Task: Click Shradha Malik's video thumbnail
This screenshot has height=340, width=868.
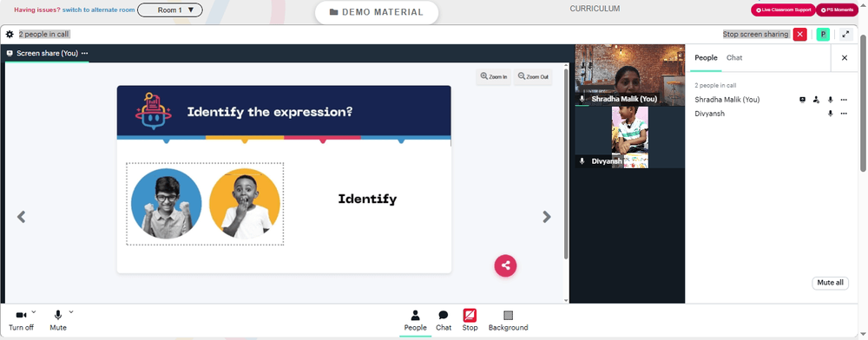Action: (x=629, y=75)
